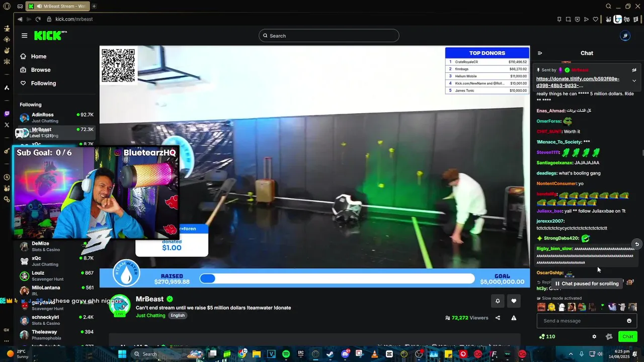Screen dimensions: 644x362
Task: Open the Kick hamburger menu
Action: pos(24,36)
